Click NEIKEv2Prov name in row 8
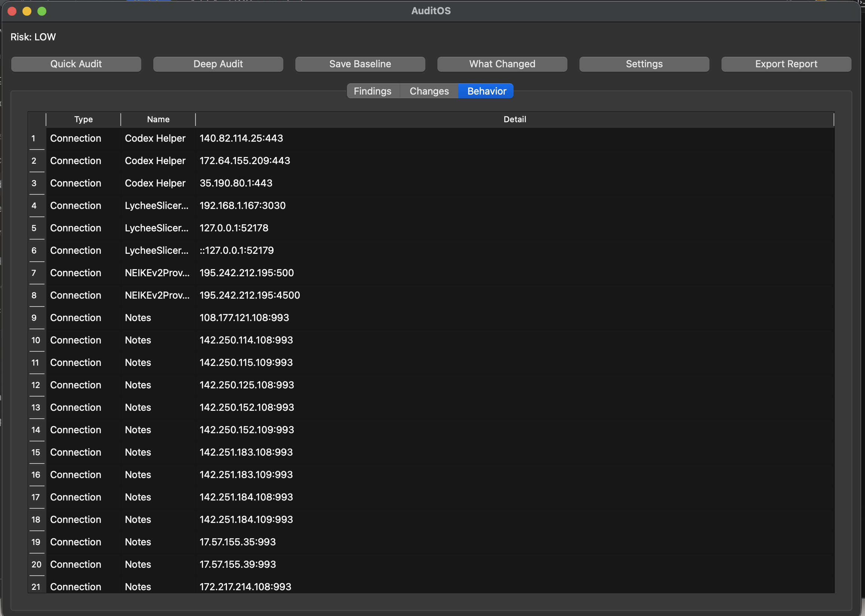The width and height of the screenshot is (865, 616). 158,295
